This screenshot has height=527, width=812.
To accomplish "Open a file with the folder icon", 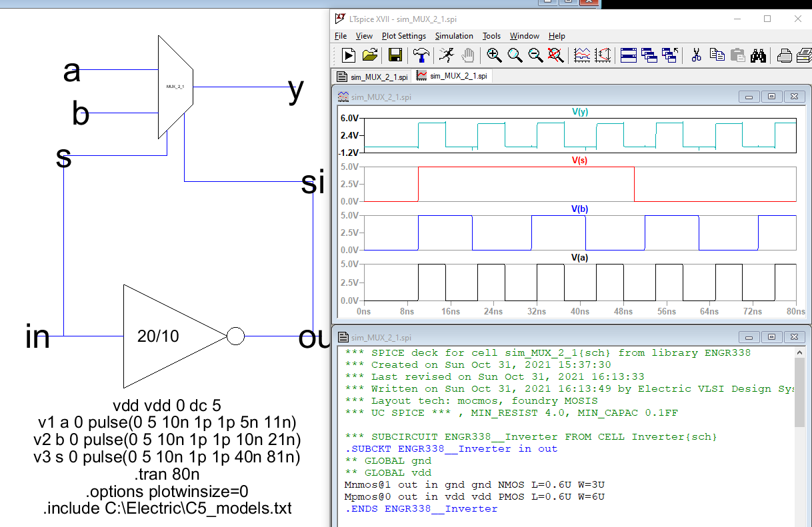I will (370, 55).
